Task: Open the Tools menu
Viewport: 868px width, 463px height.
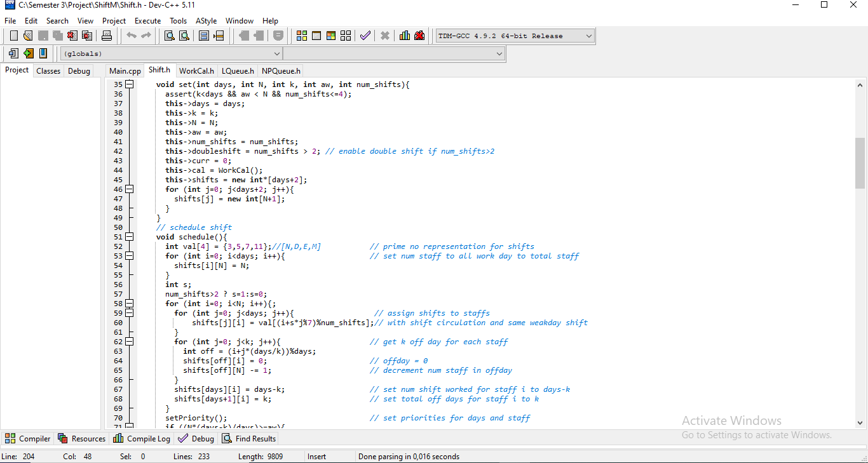Action: tap(179, 21)
